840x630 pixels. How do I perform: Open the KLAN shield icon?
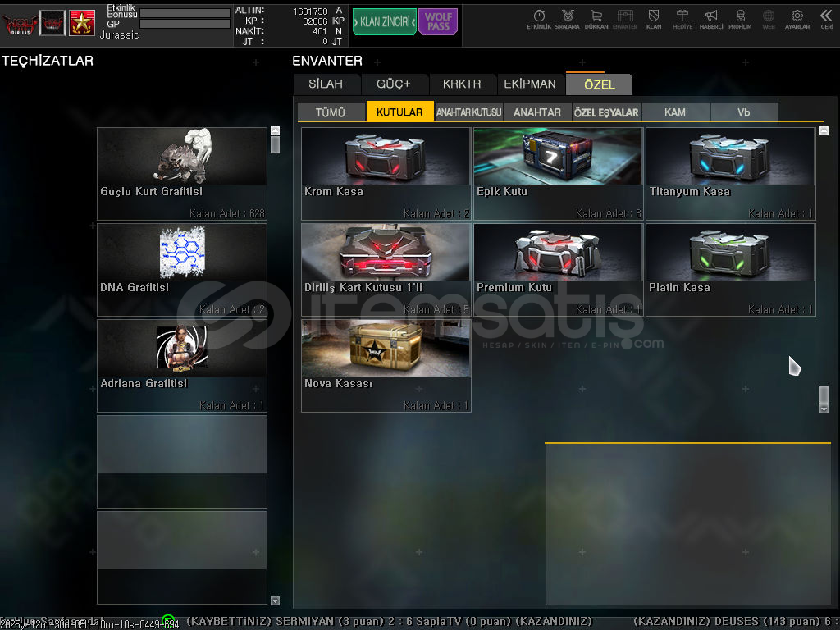[x=654, y=20]
